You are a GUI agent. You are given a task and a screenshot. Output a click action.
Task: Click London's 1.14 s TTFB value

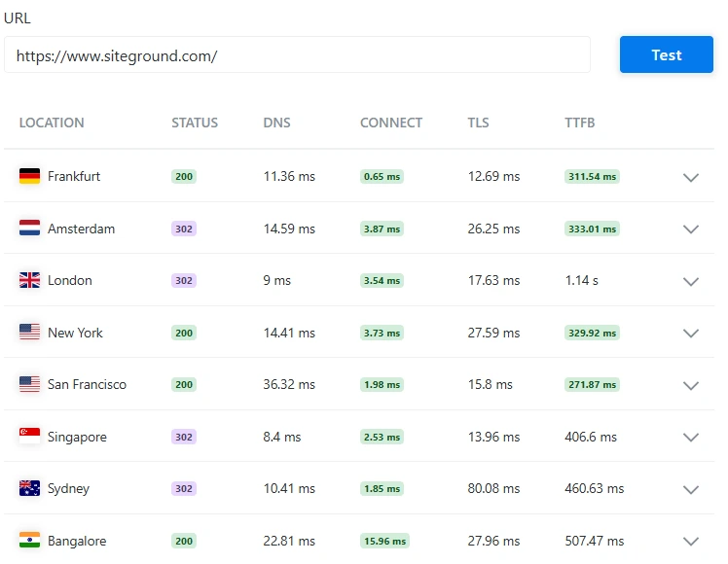[581, 281]
